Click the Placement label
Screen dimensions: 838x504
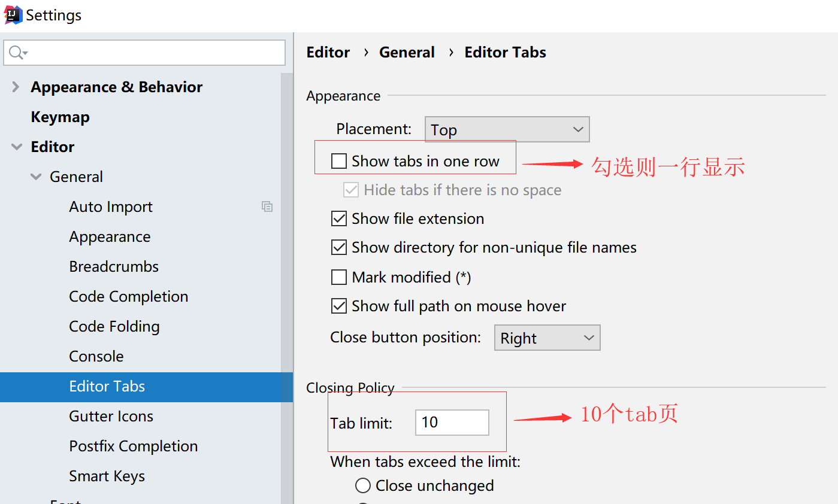pos(374,129)
